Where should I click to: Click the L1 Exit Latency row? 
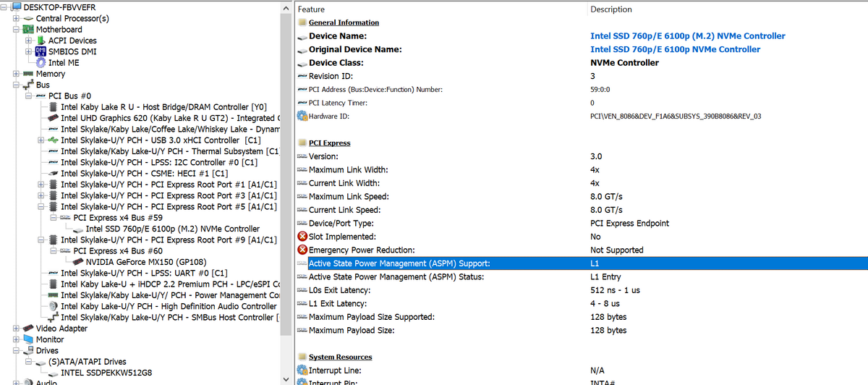click(x=582, y=304)
